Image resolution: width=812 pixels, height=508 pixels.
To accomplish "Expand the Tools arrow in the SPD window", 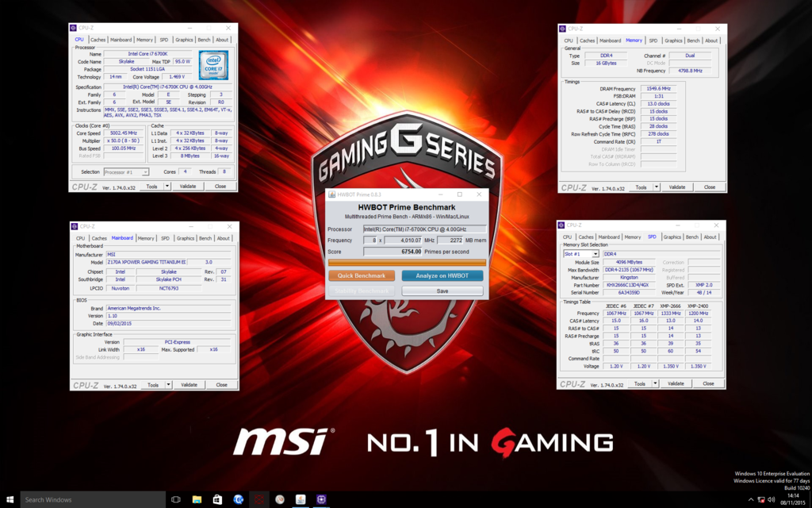I will 656,383.
